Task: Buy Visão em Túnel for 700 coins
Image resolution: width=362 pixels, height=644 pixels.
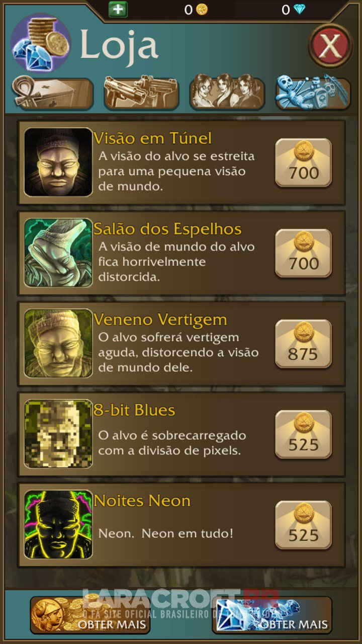Action: coord(304,163)
